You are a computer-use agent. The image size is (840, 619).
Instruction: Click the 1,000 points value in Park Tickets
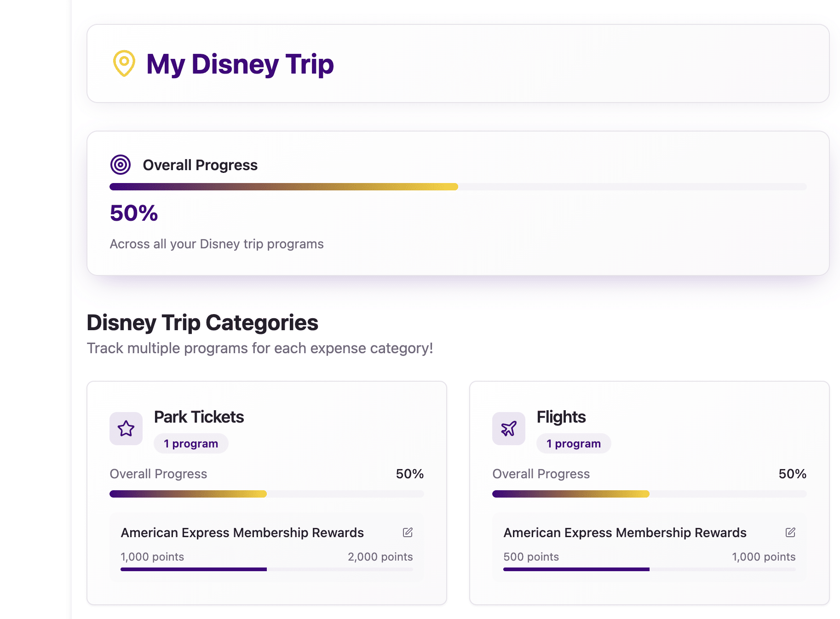(x=152, y=557)
